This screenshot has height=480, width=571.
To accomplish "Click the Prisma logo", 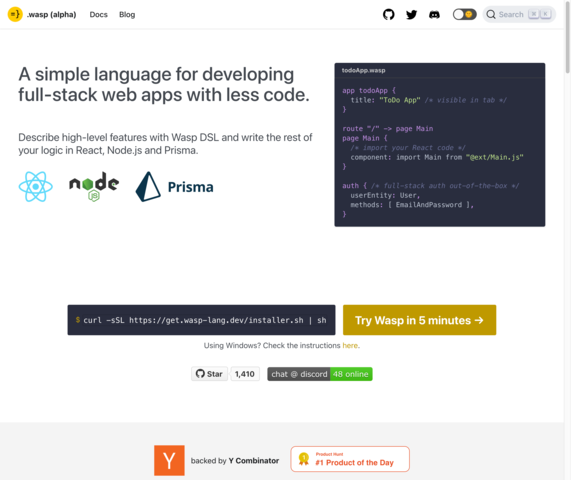I will [174, 186].
